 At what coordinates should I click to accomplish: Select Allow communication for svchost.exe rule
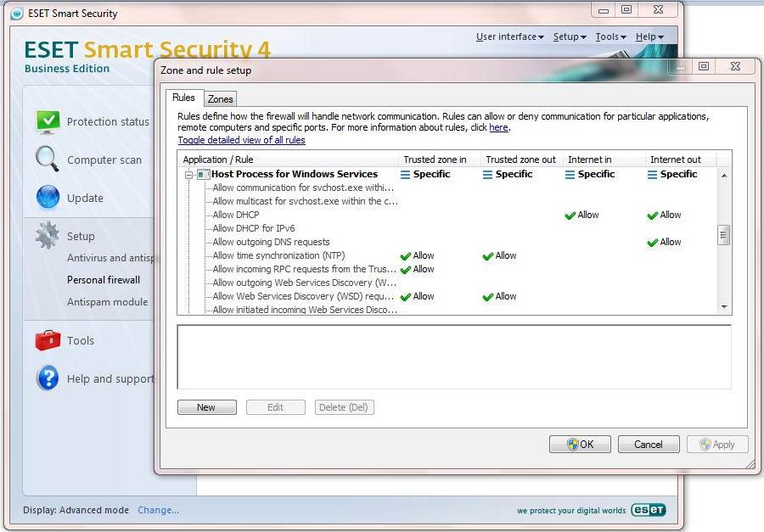303,188
